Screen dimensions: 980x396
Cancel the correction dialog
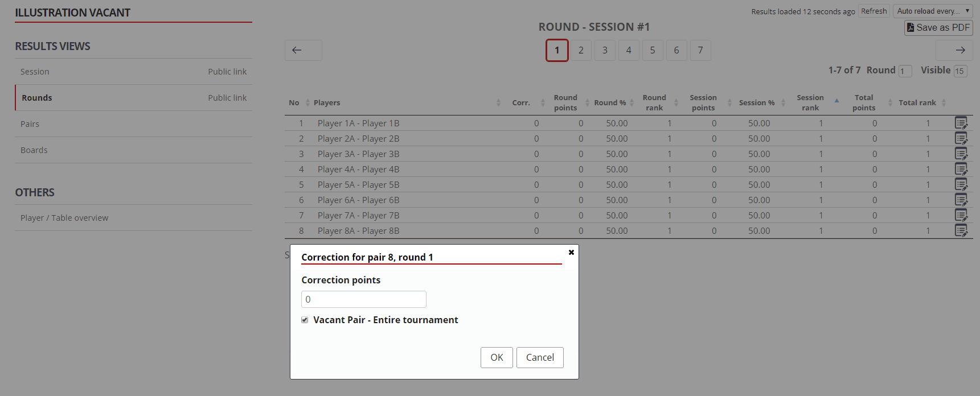[x=539, y=357]
